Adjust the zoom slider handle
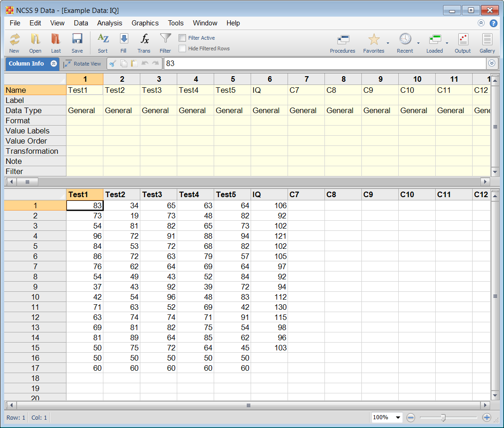504x428 pixels. coord(443,417)
